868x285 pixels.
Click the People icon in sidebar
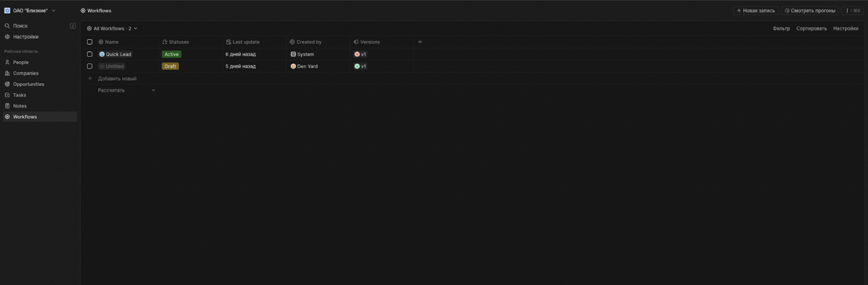[x=7, y=62]
